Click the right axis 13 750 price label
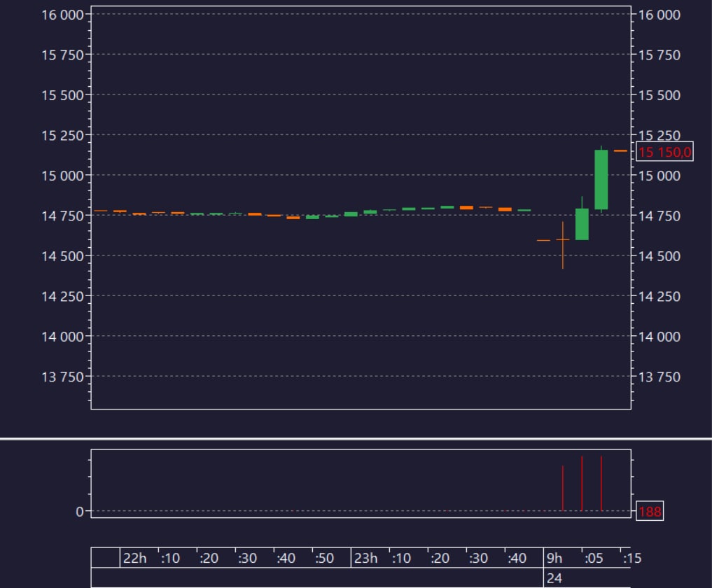Image resolution: width=712 pixels, height=588 pixels. 659,377
